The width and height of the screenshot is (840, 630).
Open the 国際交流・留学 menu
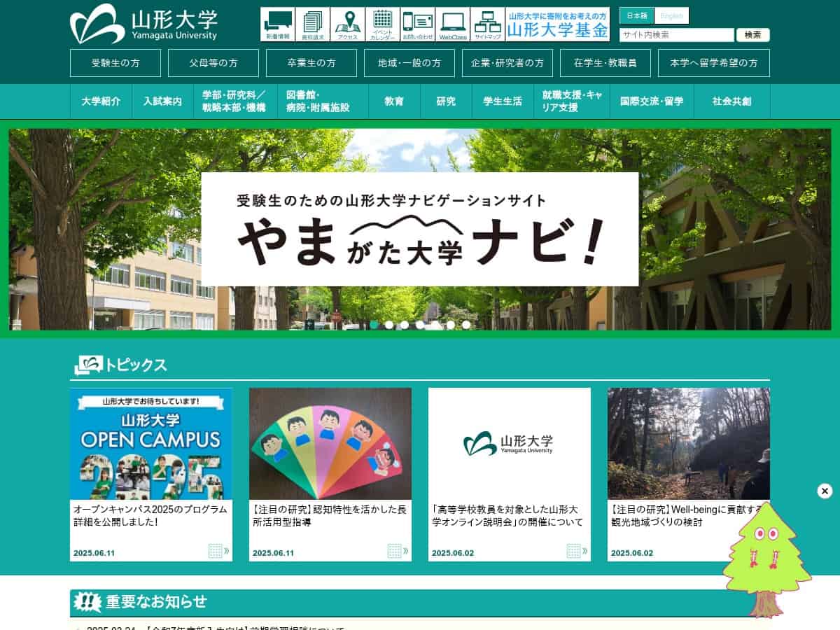point(652,101)
